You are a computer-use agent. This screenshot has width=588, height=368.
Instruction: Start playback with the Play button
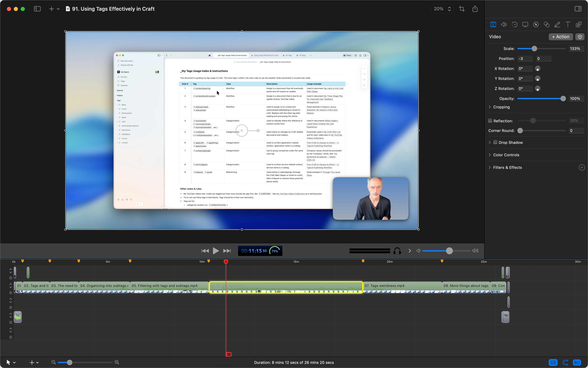[216, 251]
